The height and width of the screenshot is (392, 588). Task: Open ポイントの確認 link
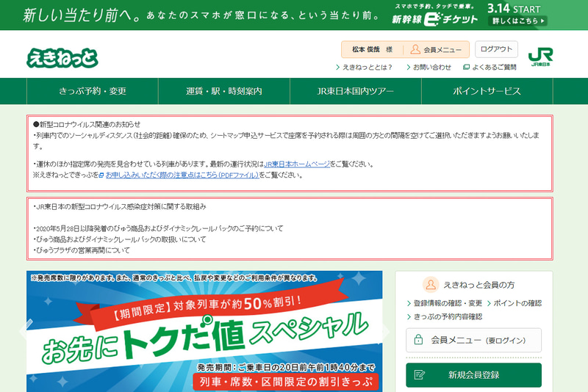517,303
